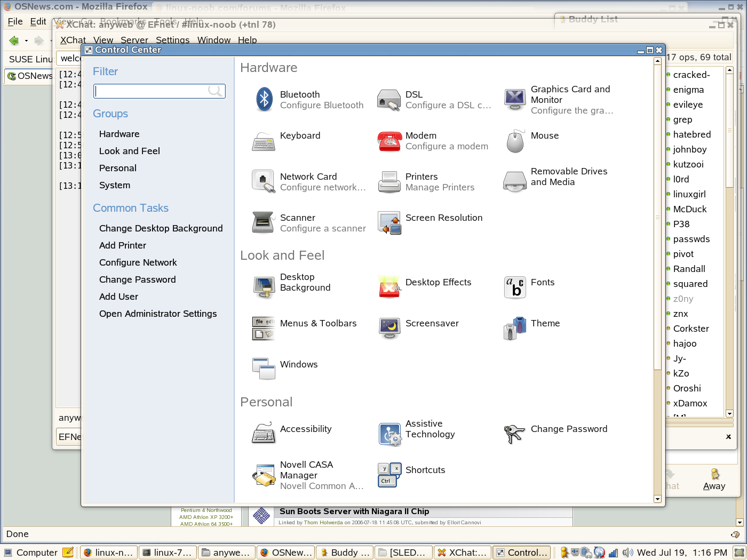Click Away button in Buddy List
The height and width of the screenshot is (560, 747).
click(714, 479)
